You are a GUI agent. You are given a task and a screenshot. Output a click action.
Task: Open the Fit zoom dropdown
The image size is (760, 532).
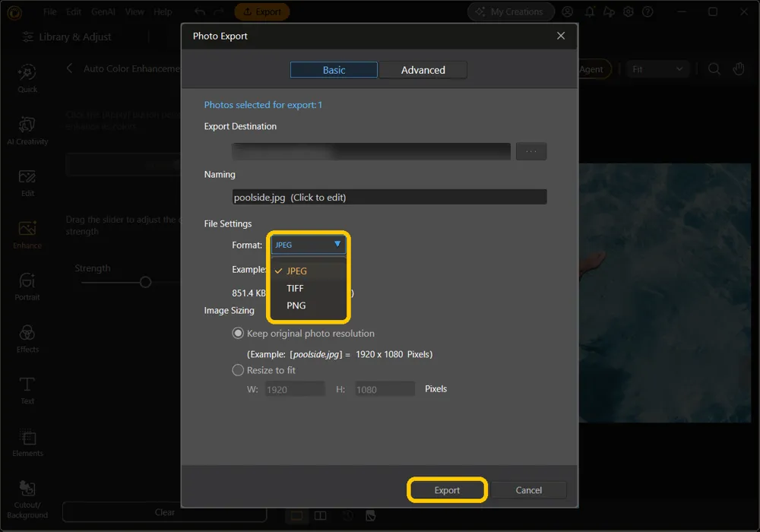(657, 69)
